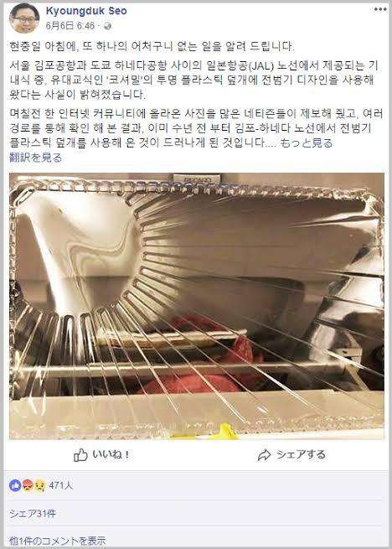The image size is (392, 549).
Task: Expand comments via 他1件のコメントを表示
Action: (58, 541)
